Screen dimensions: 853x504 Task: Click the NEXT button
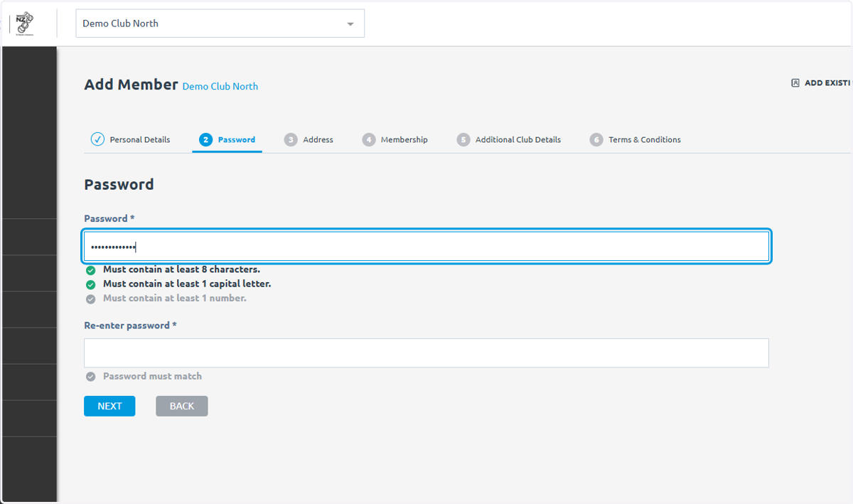coord(109,406)
